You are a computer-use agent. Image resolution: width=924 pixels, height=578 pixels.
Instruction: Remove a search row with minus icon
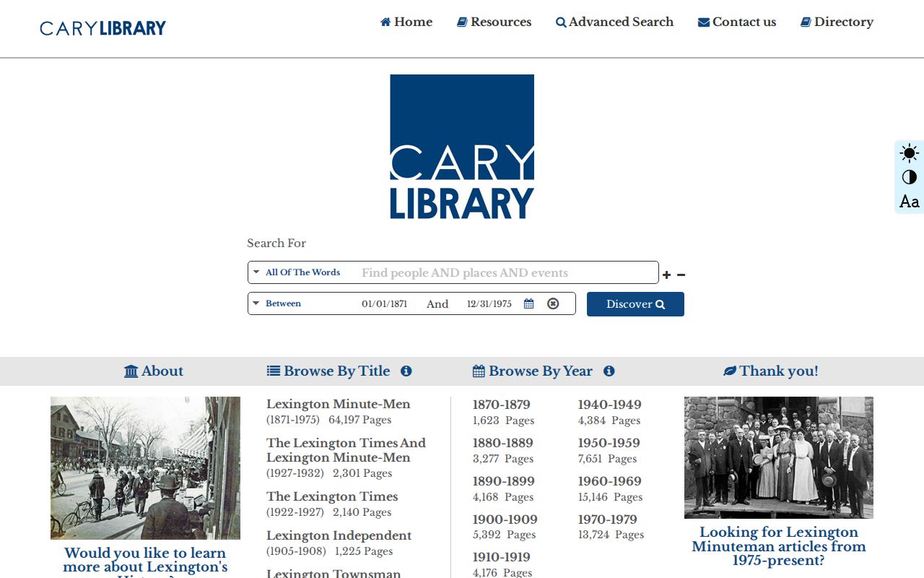click(x=681, y=275)
